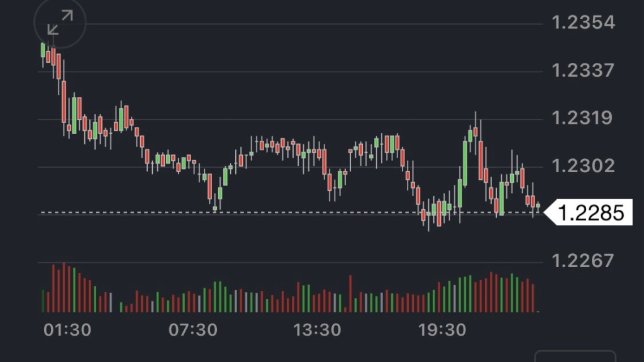Image resolution: width=644 pixels, height=362 pixels.
Task: Click the fullscreen expand arrows icon
Action: point(59,24)
